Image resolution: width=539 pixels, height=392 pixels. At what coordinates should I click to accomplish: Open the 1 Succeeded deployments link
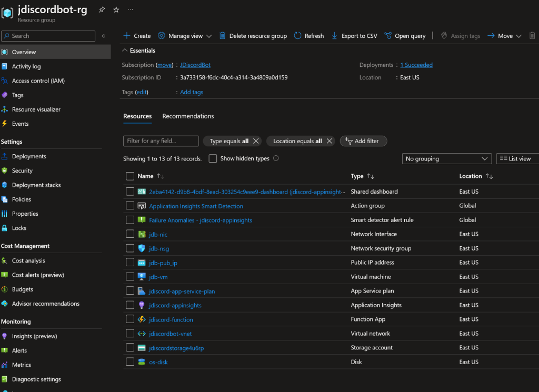click(416, 65)
